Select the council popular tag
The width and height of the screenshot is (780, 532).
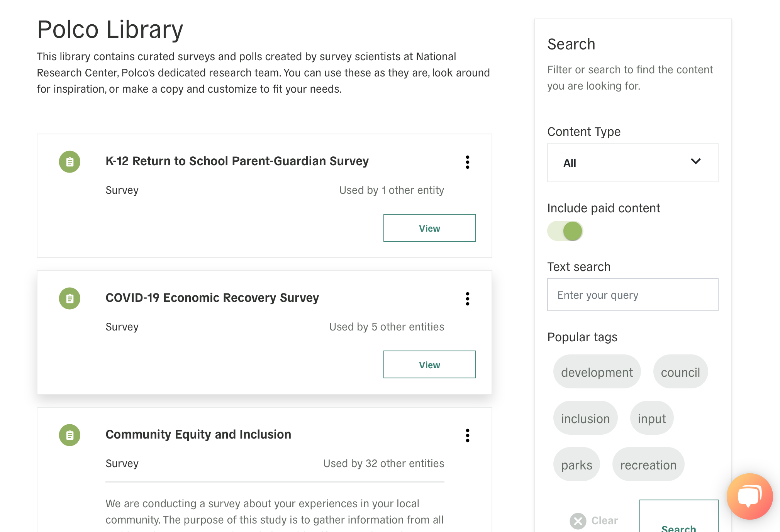(680, 372)
